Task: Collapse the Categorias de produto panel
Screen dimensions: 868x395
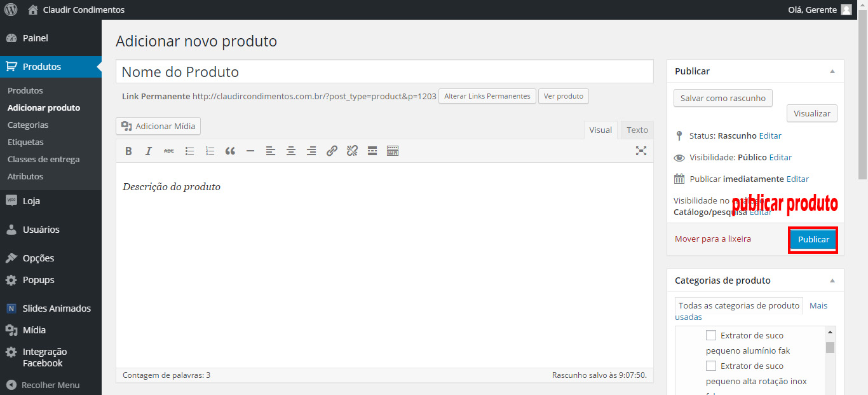Action: [832, 281]
